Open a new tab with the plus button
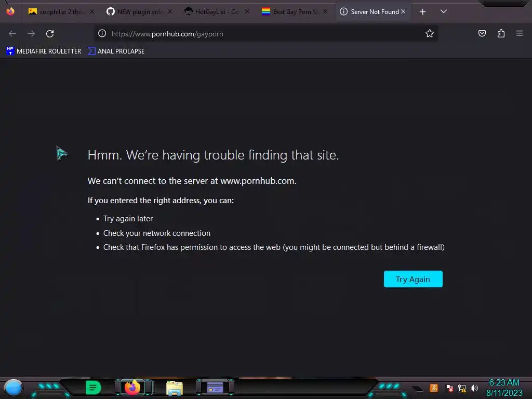 [x=422, y=12]
